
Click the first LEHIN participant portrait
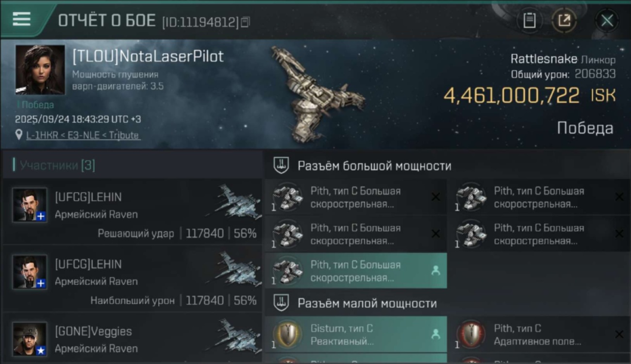(x=30, y=205)
